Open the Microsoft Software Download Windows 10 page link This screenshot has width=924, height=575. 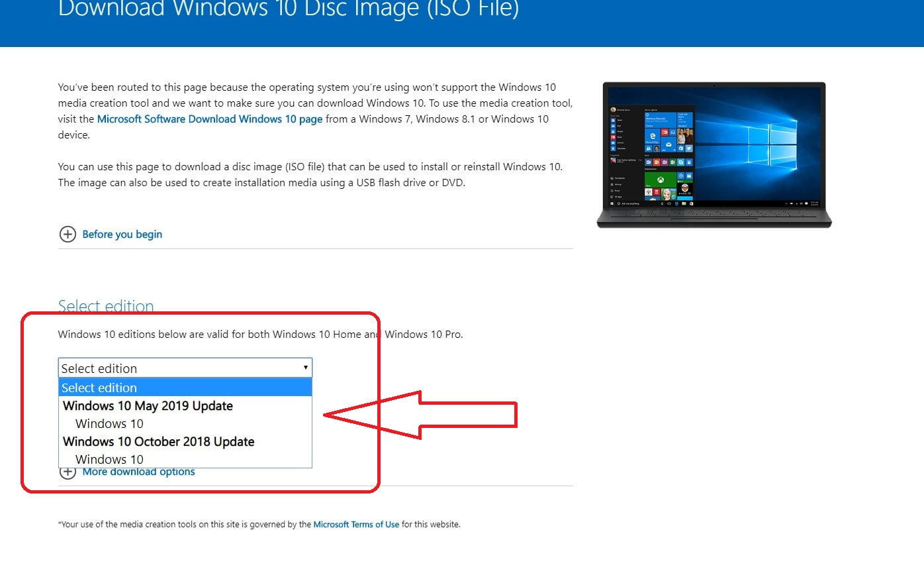(210, 119)
